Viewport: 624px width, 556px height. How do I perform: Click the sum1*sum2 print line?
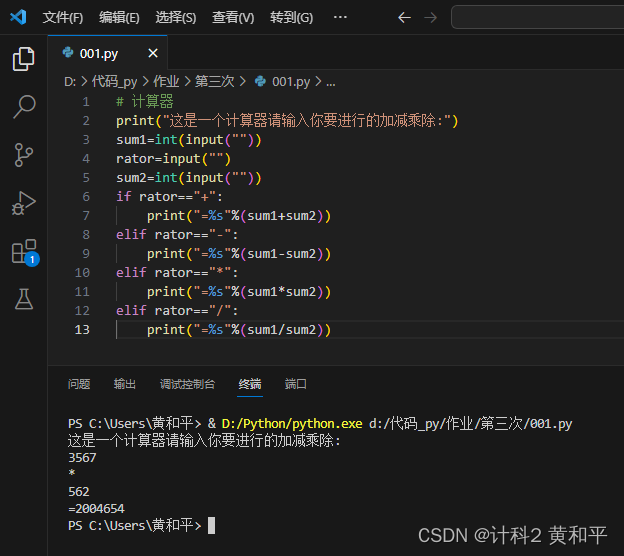click(x=239, y=292)
